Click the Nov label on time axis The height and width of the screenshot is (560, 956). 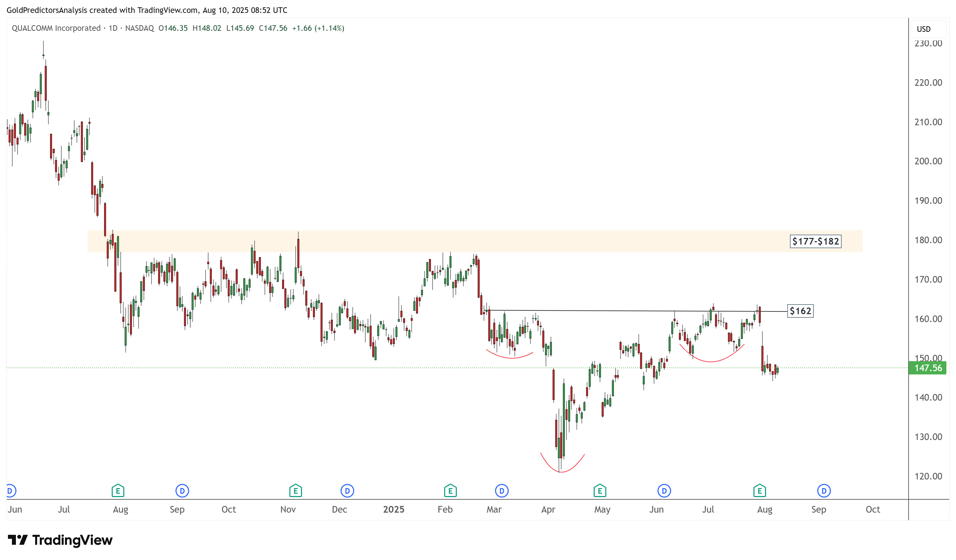click(x=288, y=509)
